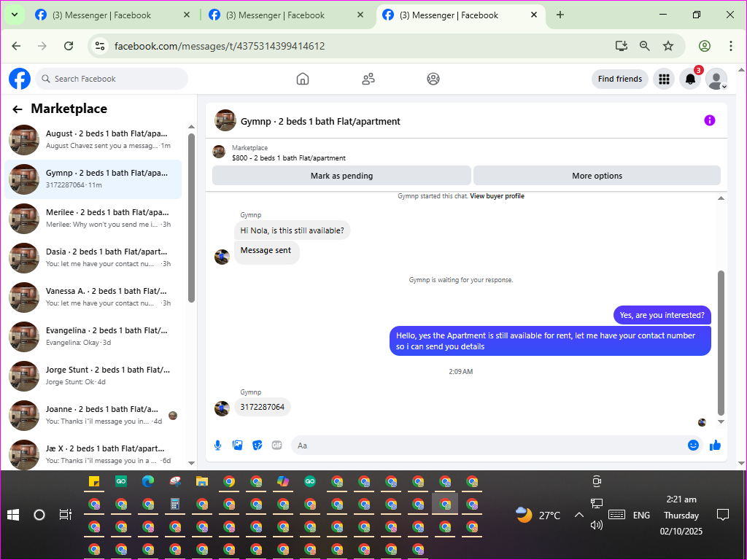747x560 pixels.
Task: Click the Gymnp chat header title
Action: [x=320, y=122]
